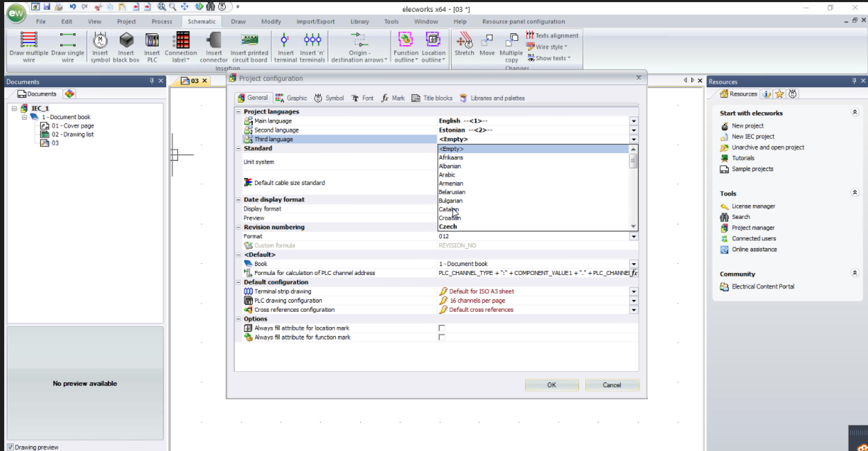
Task: Open Terminal strip drawing dropdown
Action: pos(634,292)
